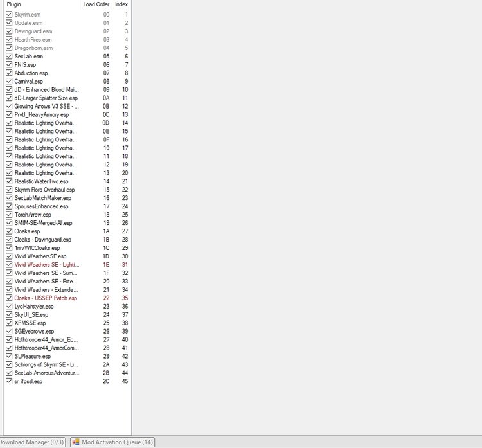The height and width of the screenshot is (448, 482).
Task: Select the Update.esm plugin row
Action: pyautogui.click(x=67, y=23)
